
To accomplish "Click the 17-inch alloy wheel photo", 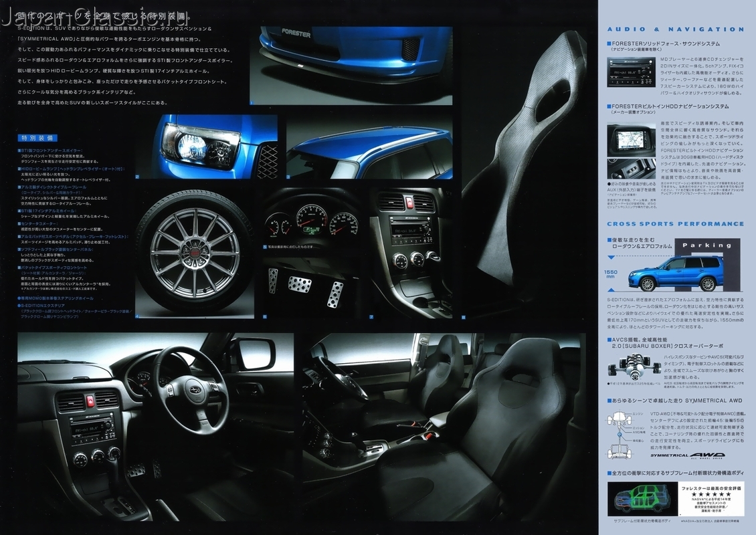I will click(195, 253).
